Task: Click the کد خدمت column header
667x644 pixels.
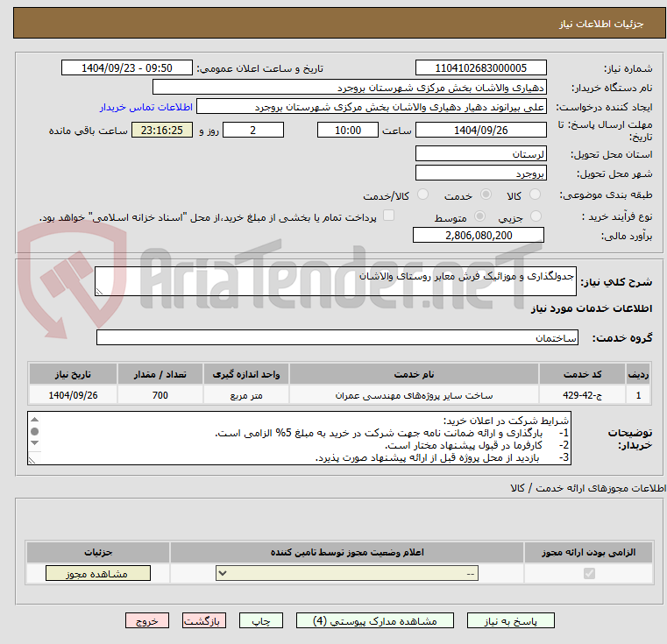Action: (x=581, y=374)
